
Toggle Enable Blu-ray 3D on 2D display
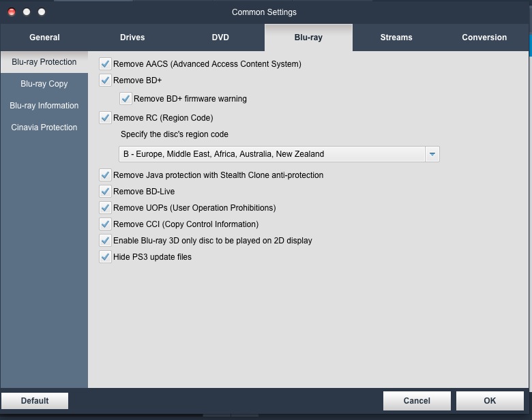[105, 241]
